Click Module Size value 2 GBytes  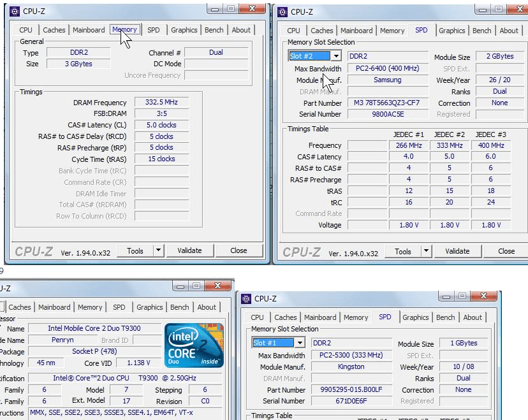(500, 56)
